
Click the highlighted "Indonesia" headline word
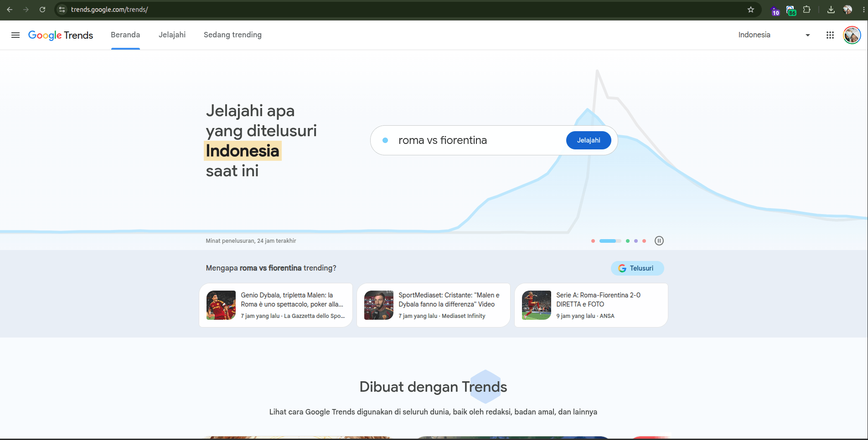tap(243, 151)
